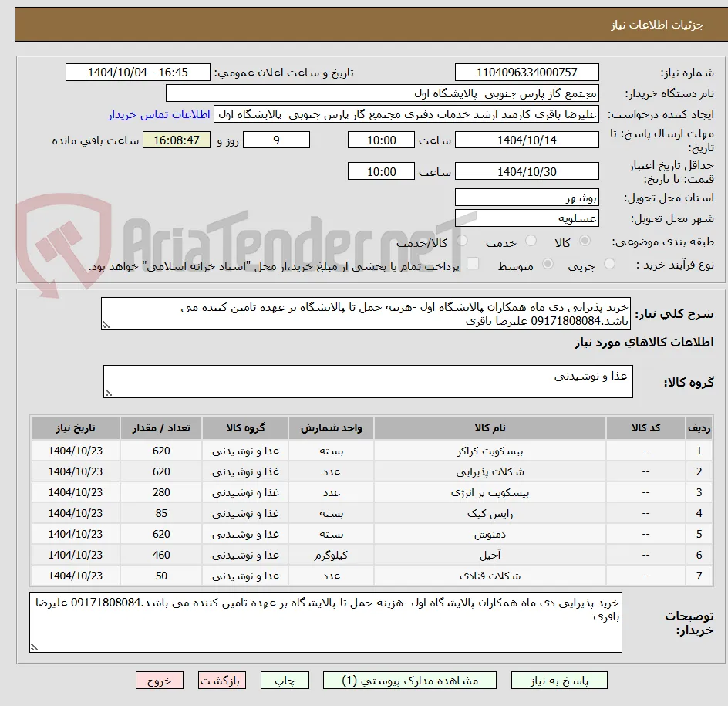Click the remaining time field 16:08:47
The width and height of the screenshot is (728, 706).
coord(177,140)
